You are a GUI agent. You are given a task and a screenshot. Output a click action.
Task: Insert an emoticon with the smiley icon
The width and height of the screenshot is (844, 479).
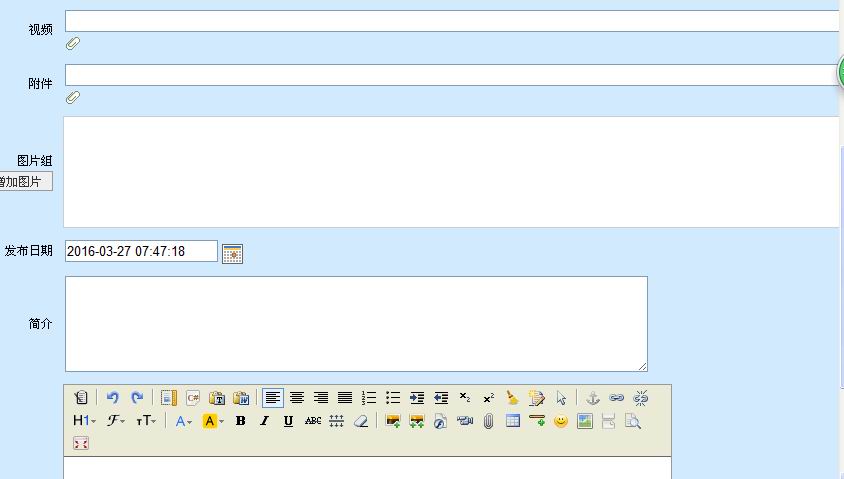561,421
